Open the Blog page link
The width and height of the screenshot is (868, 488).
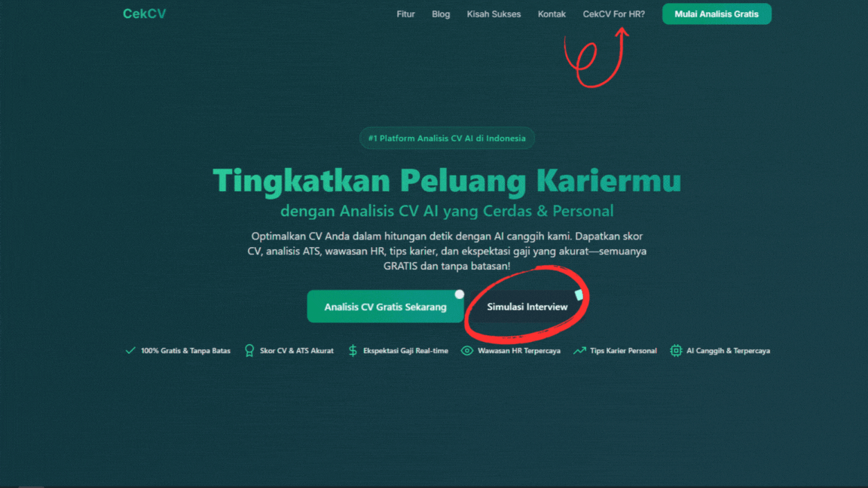pos(441,14)
